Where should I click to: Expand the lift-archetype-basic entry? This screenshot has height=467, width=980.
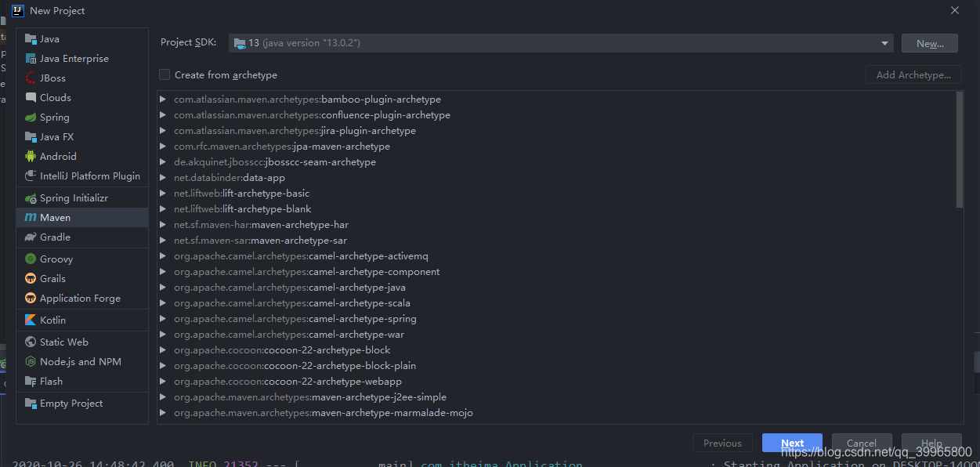click(163, 194)
